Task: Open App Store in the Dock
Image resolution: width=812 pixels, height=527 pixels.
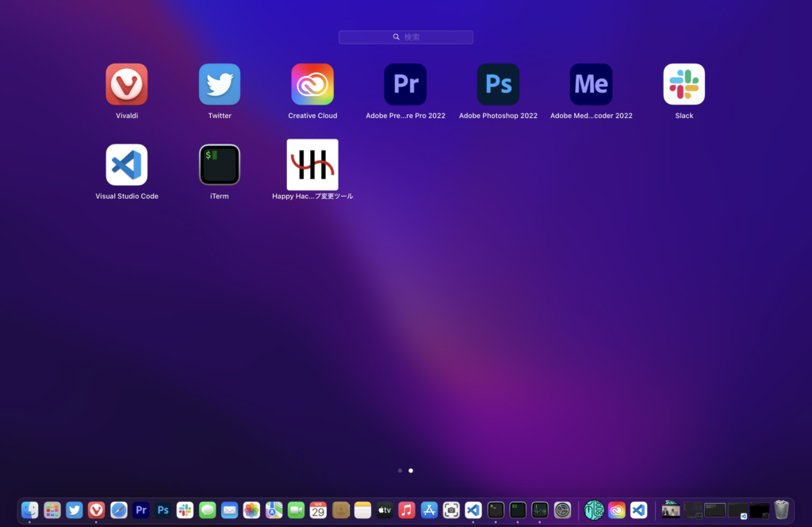Action: [429, 510]
